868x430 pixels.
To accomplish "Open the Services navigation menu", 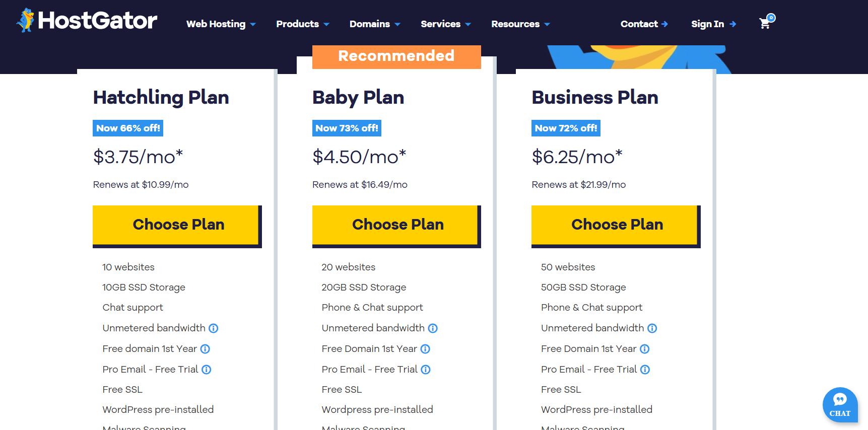I will 445,24.
